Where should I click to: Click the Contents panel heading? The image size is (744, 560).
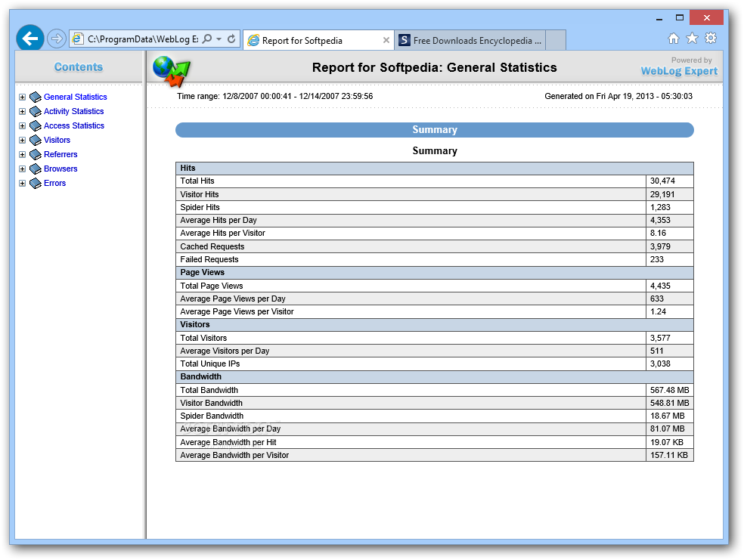click(x=79, y=67)
